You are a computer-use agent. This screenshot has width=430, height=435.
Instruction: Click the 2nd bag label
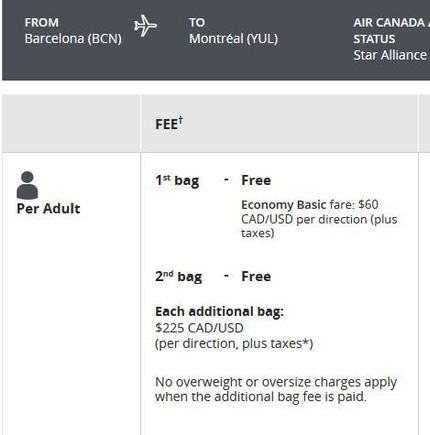pyautogui.click(x=178, y=277)
